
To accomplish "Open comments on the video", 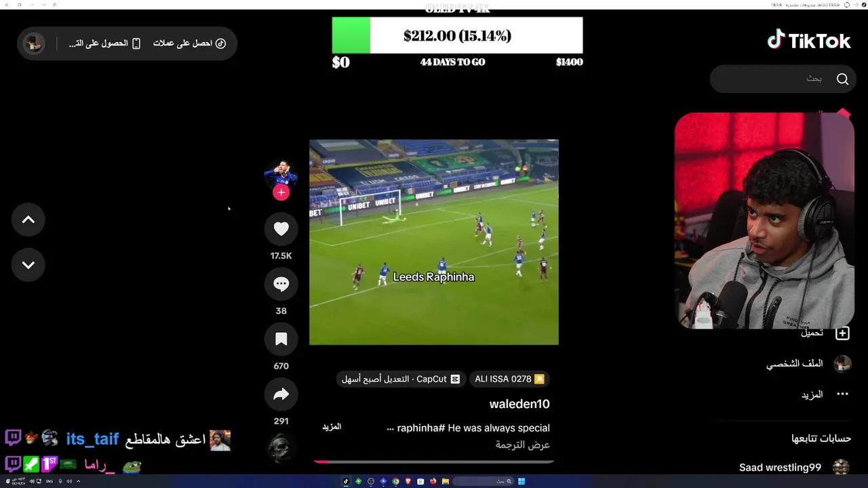I will tap(281, 284).
